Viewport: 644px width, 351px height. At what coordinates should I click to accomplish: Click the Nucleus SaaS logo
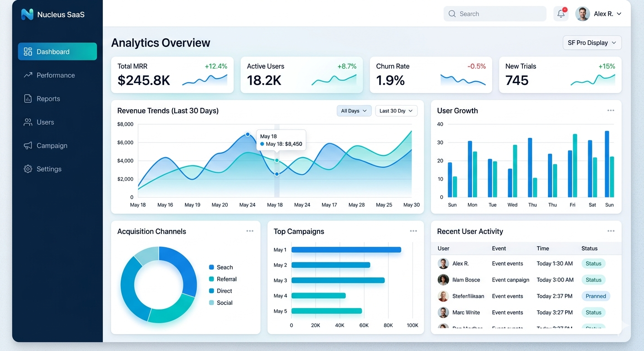coord(27,14)
